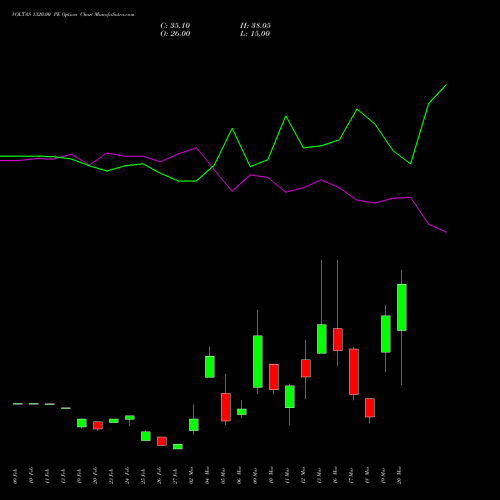Click the low value L: 15.00
This screenshot has height=500, width=500.
[255, 34]
